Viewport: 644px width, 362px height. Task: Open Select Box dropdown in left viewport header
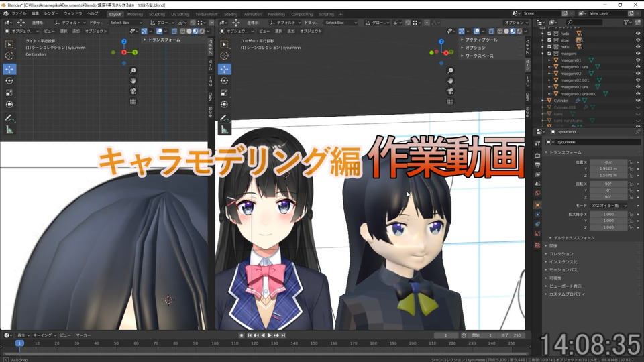(125, 23)
